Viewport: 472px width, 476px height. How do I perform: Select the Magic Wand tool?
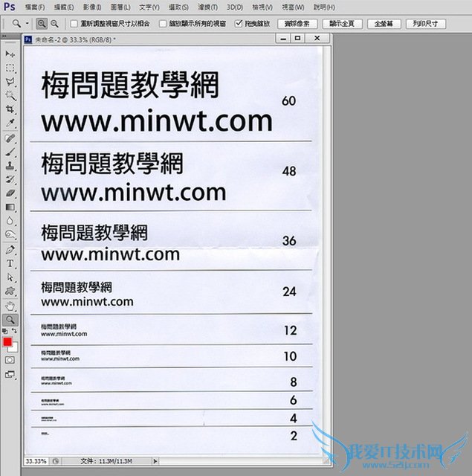(10, 96)
